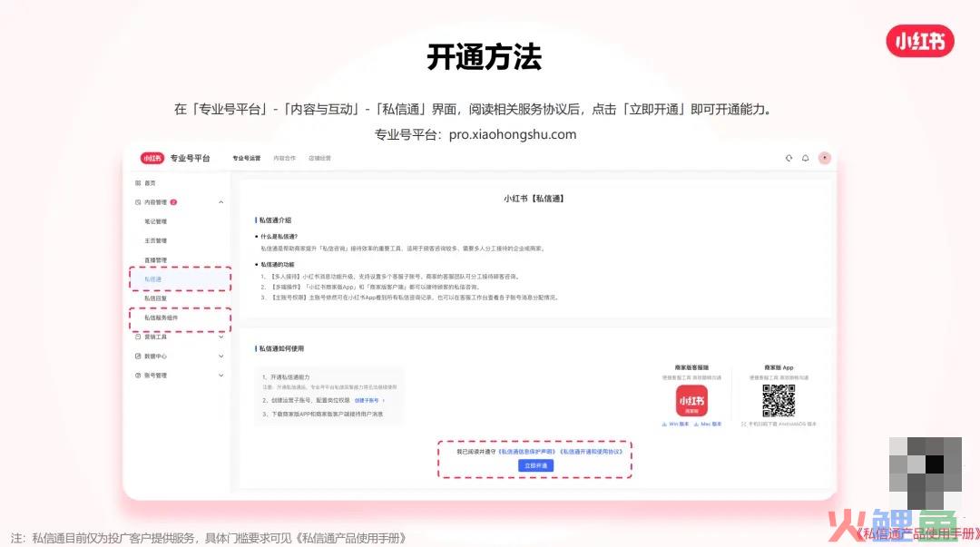Go to 首页 in the sidebar
Screen dimensions: 980x547
150,183
